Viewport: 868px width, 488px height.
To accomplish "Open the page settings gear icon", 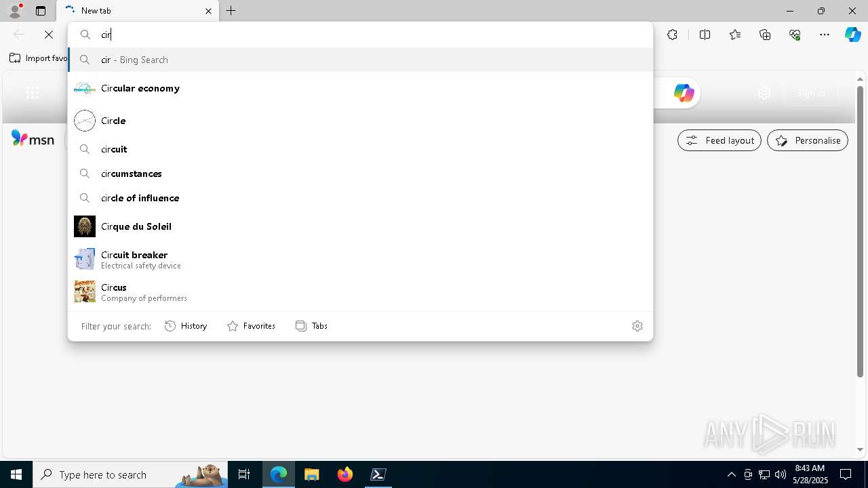I will (x=764, y=93).
